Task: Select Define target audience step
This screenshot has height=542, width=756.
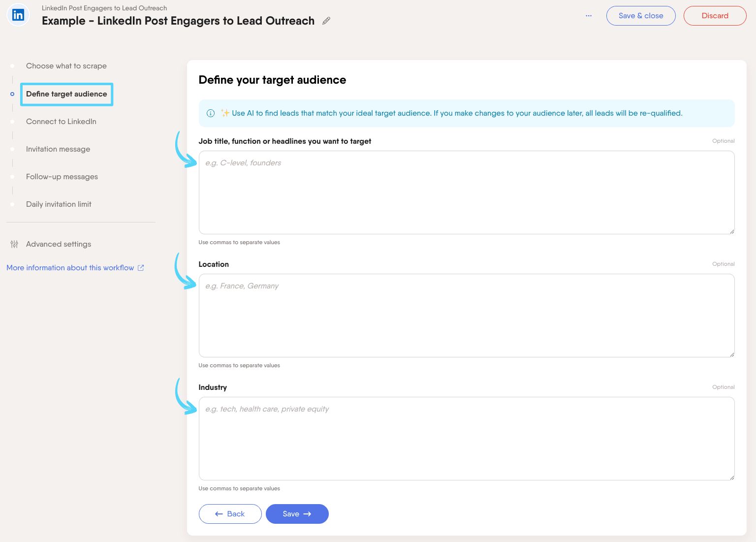Action: pos(66,94)
